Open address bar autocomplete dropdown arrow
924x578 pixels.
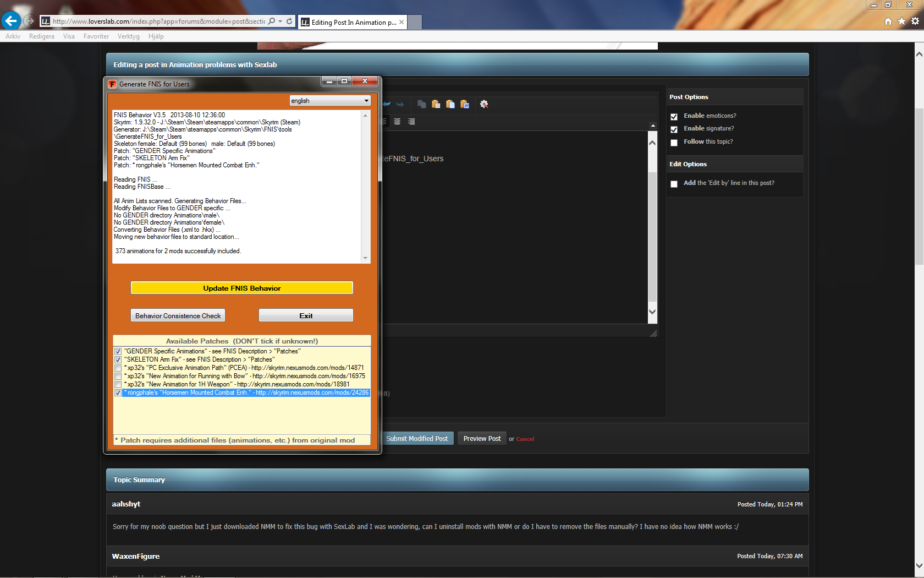click(x=280, y=21)
